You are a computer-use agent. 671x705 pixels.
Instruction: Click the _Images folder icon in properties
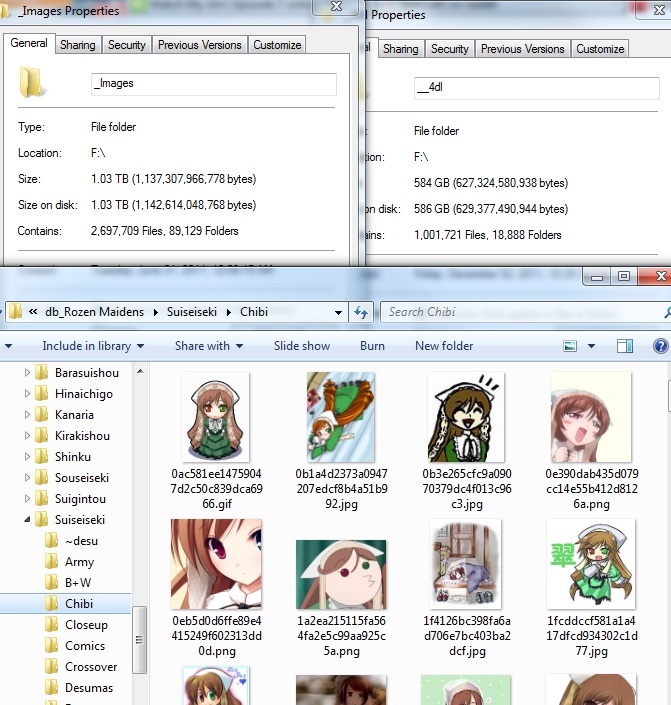33,84
